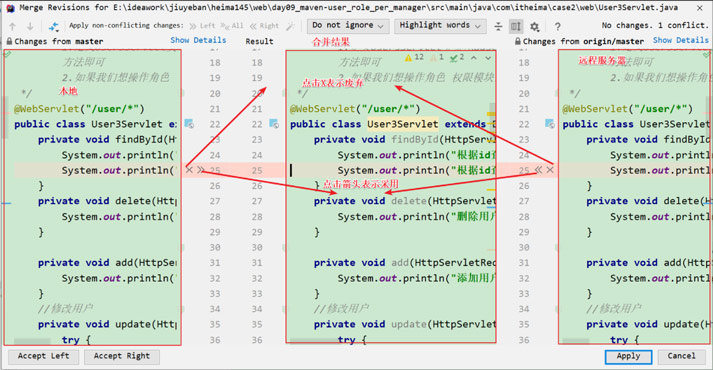
Task: Apply non-conflicting changes from Right
Action: 264,26
